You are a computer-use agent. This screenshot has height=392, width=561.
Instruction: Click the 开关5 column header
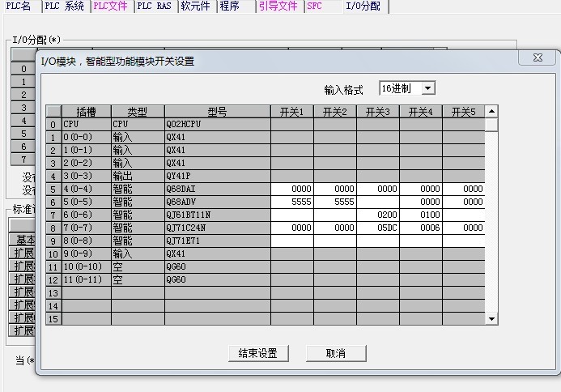463,111
